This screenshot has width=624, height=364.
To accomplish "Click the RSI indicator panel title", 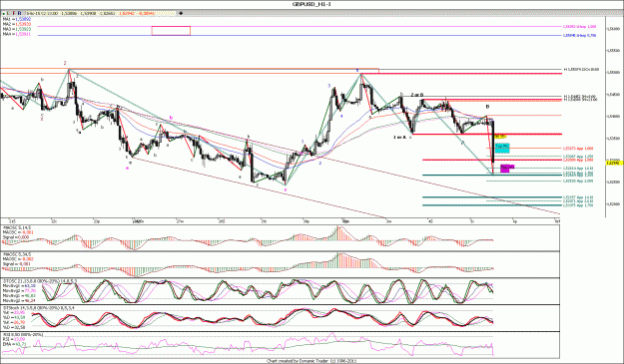I will [x=23, y=335].
